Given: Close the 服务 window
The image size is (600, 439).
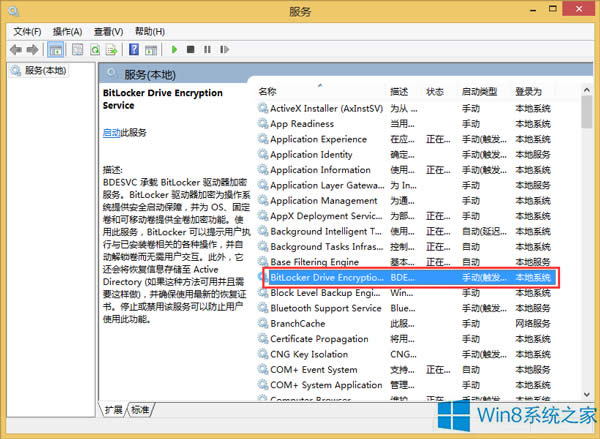Looking at the screenshot, I should [x=579, y=9].
